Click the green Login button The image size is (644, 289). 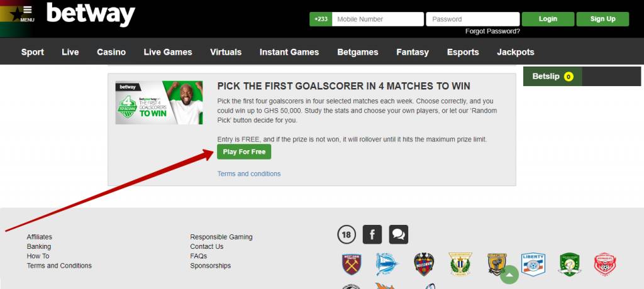[x=548, y=19]
